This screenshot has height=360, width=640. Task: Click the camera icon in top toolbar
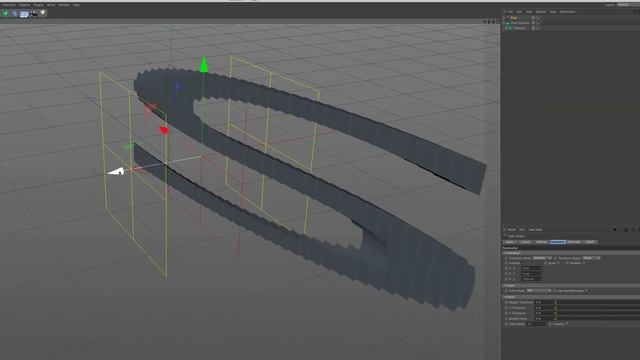tap(33, 13)
